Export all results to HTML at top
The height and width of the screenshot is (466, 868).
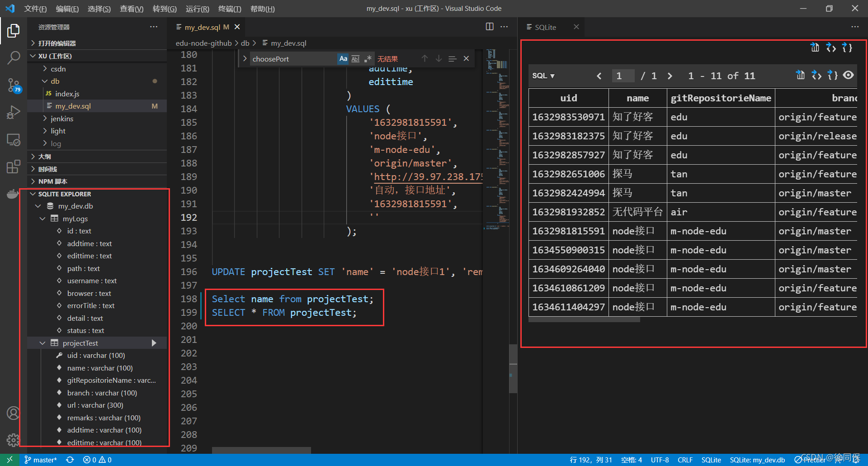(831, 48)
